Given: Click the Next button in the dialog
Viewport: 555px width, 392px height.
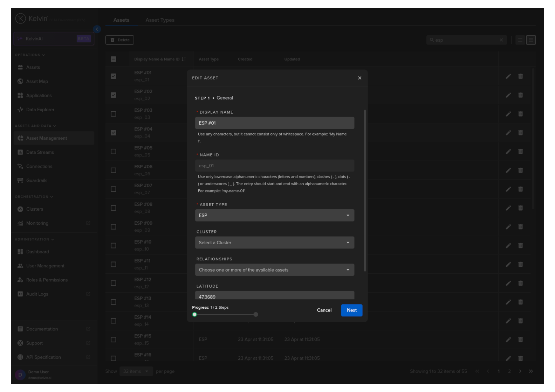Looking at the screenshot, I should pyautogui.click(x=351, y=310).
